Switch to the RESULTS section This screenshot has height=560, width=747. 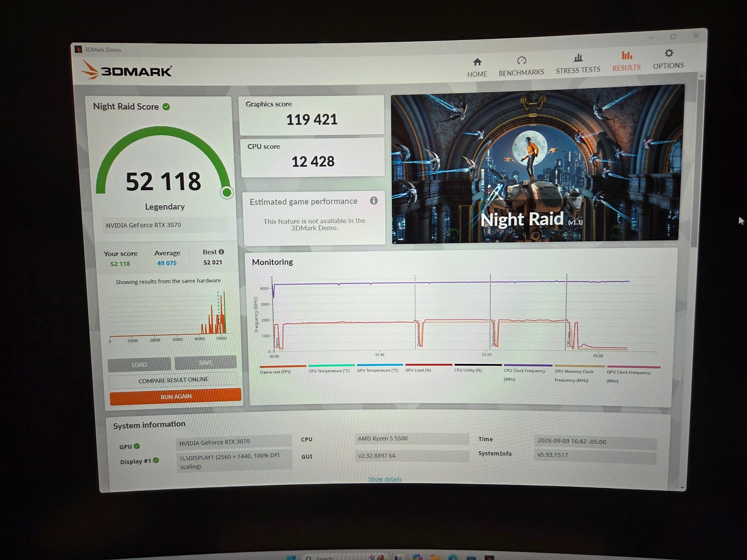point(626,61)
